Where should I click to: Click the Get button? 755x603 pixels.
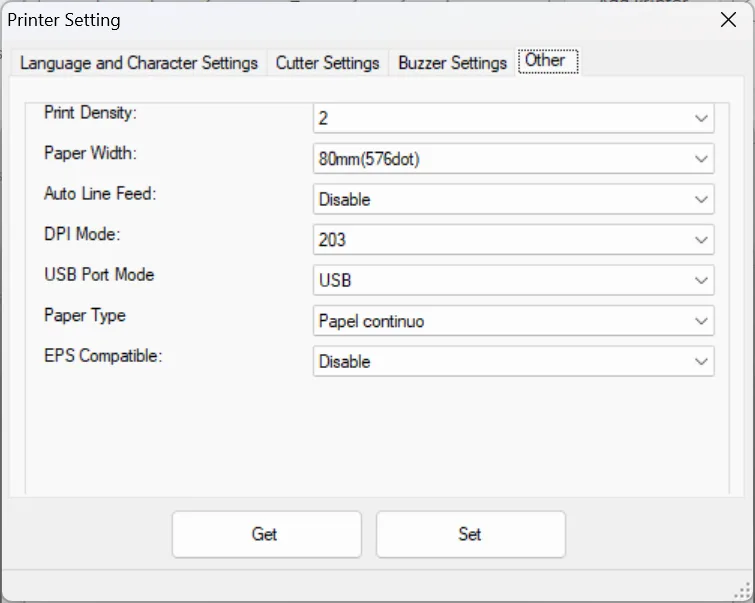pos(266,534)
